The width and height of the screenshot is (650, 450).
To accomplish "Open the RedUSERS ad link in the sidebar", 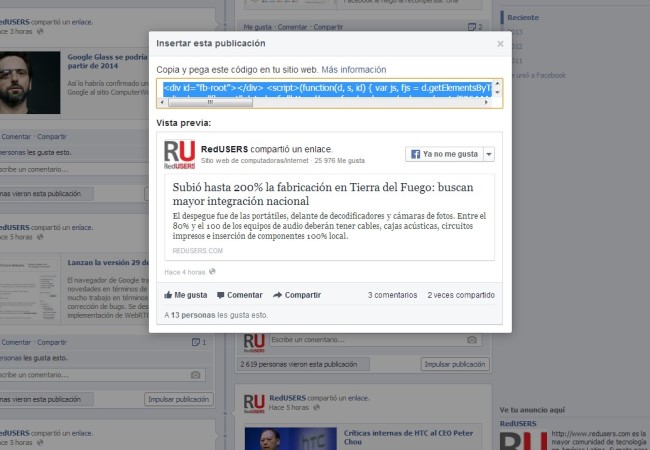I will click(518, 423).
